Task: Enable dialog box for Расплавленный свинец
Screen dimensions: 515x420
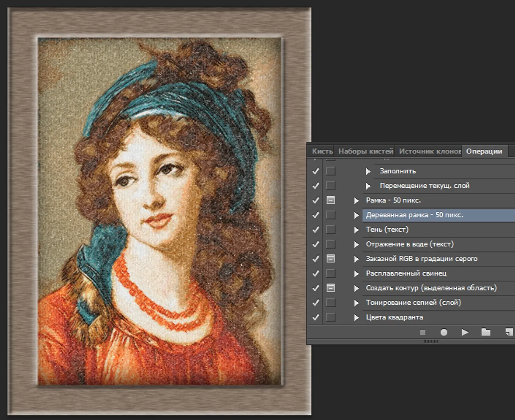Action: point(330,273)
